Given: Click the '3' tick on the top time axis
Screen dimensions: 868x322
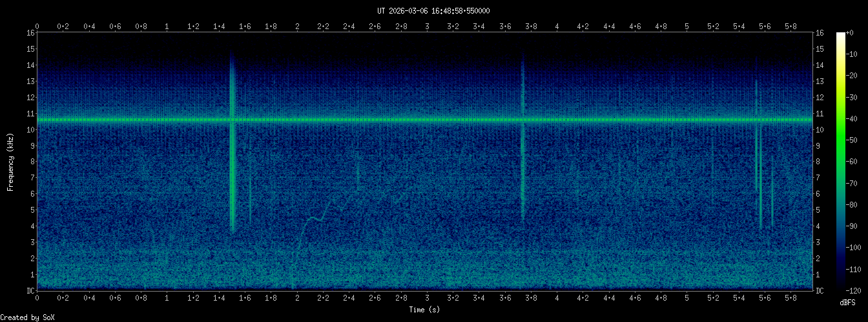Looking at the screenshot, I should [x=427, y=27].
